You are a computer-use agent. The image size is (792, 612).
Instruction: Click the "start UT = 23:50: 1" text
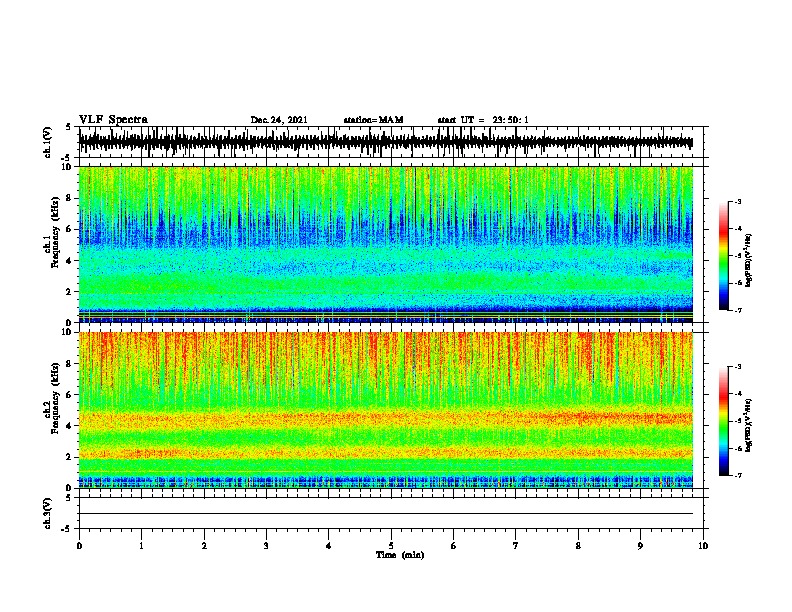(483, 120)
